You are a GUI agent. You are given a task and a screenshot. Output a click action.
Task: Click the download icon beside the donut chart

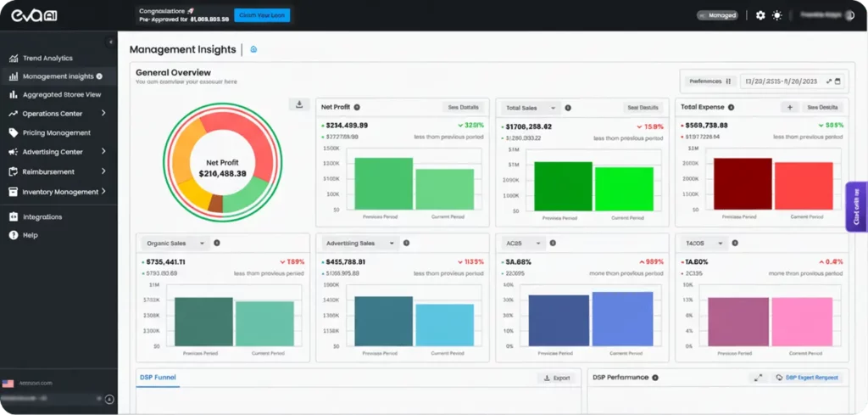click(298, 104)
